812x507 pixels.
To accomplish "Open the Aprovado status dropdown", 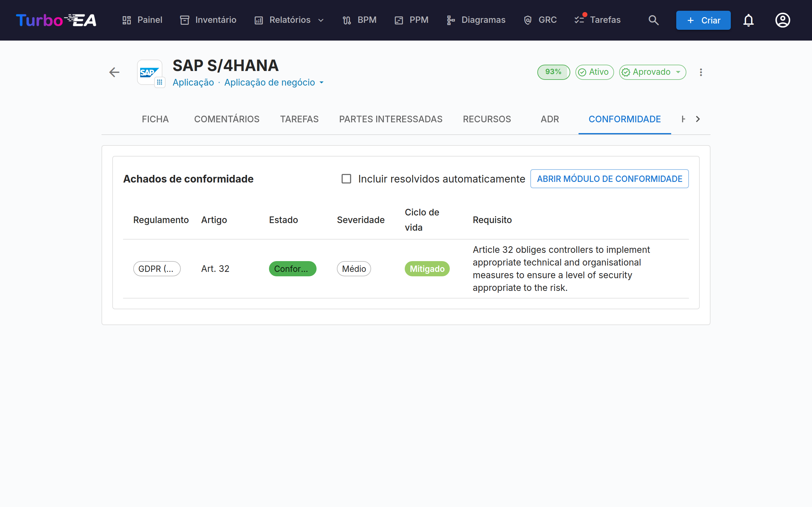I will [x=652, y=72].
